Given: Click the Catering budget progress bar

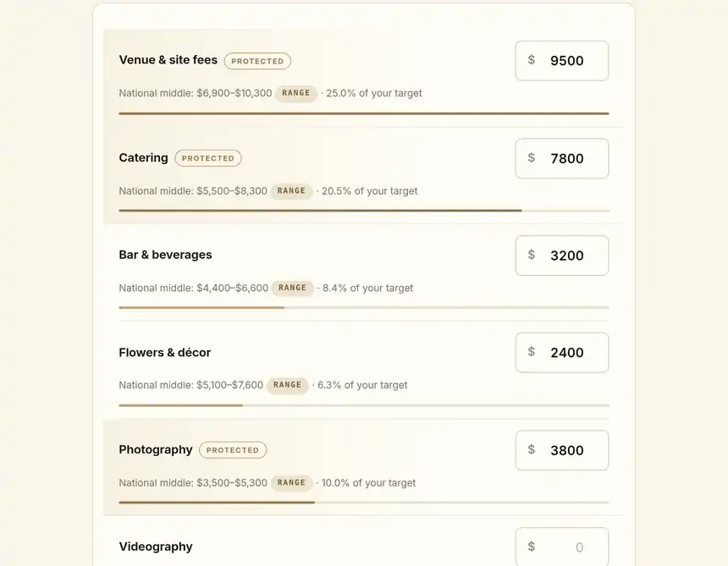Looking at the screenshot, I should pos(364,211).
